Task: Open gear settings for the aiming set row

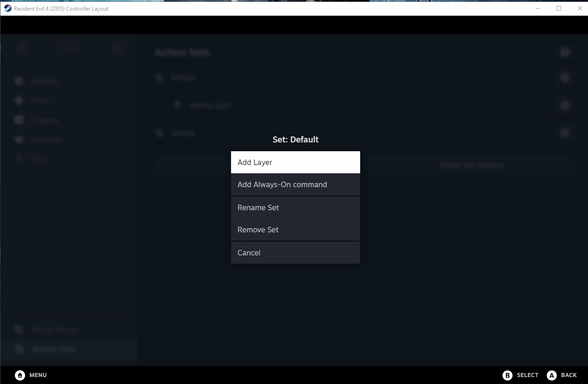Action: coord(565,133)
